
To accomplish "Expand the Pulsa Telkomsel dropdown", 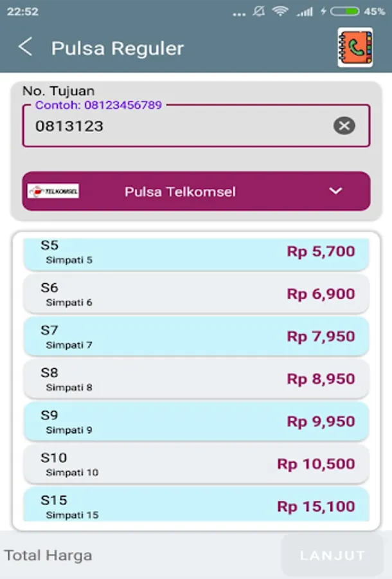I will click(x=196, y=191).
